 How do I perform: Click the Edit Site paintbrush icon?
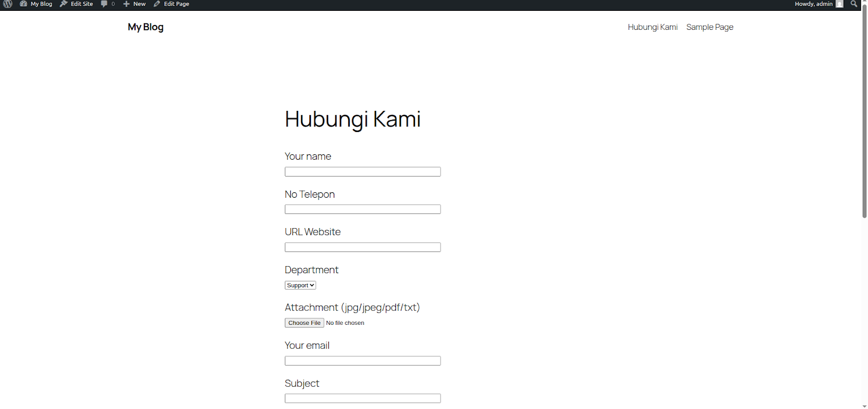[x=63, y=4]
